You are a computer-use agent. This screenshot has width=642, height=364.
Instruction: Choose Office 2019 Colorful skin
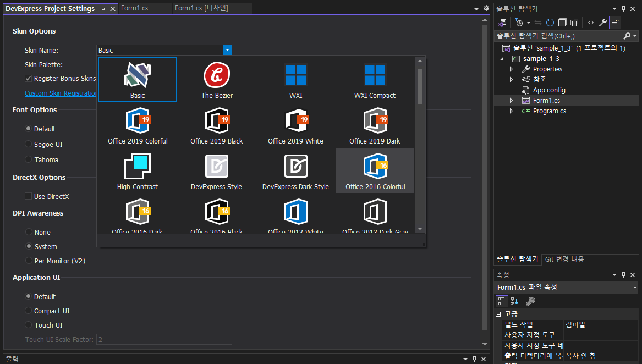[138, 125]
